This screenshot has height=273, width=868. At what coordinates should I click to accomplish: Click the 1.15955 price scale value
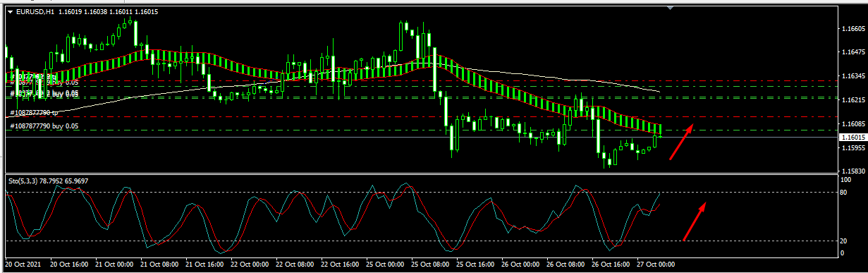coord(853,148)
